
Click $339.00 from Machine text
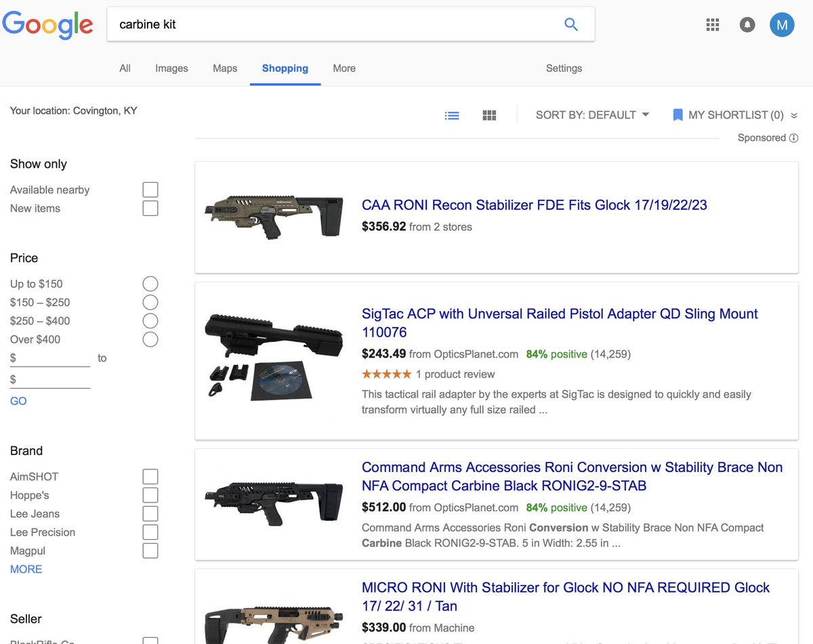click(418, 628)
